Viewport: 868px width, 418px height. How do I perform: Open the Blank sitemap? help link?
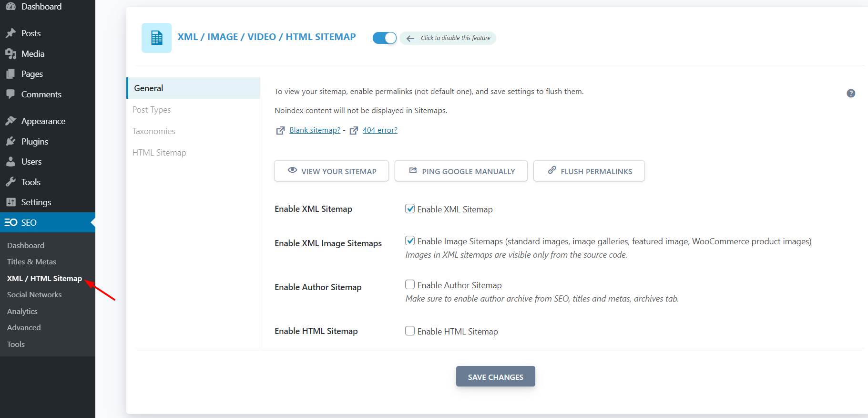315,130
